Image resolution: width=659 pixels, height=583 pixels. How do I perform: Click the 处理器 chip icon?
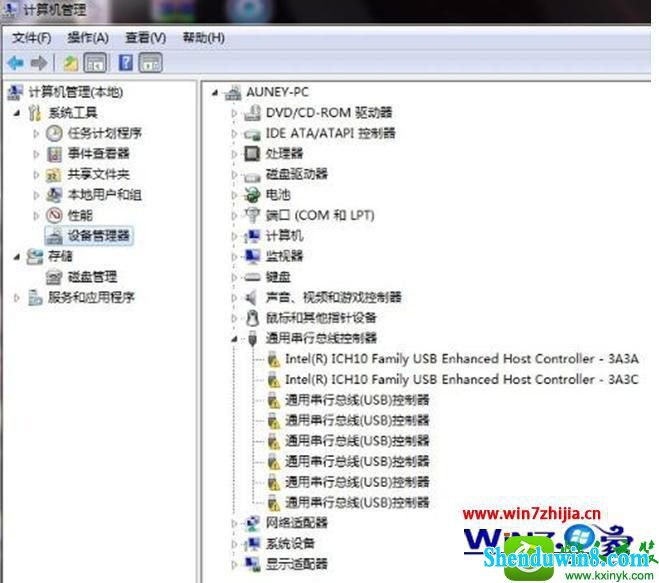click(x=252, y=153)
